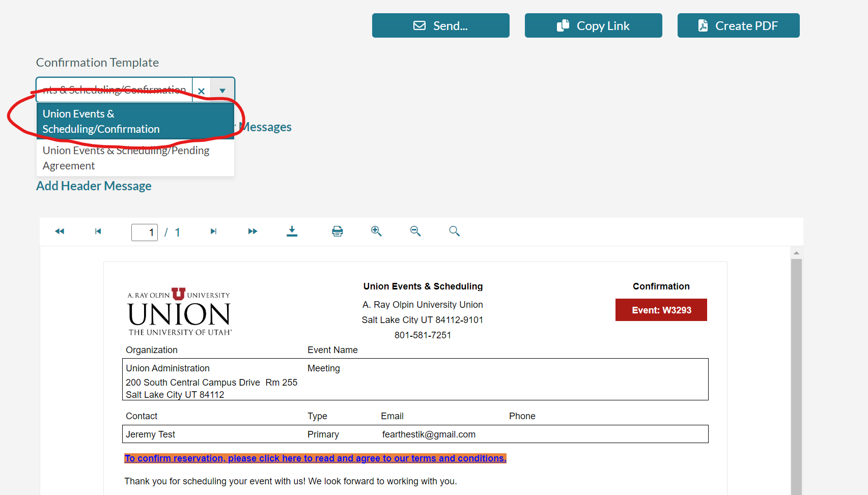Select Union Events & Scheduling/Pending Agreement option
Viewport: 868px width, 495px height.
135,158
